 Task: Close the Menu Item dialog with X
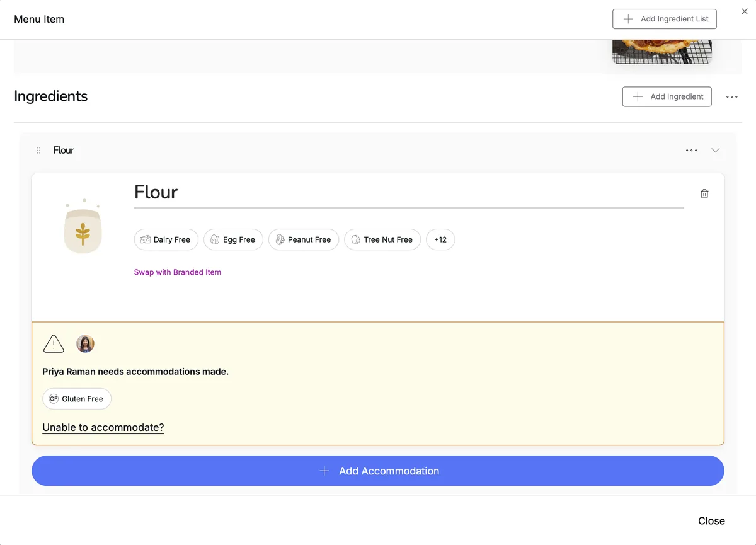tap(745, 11)
